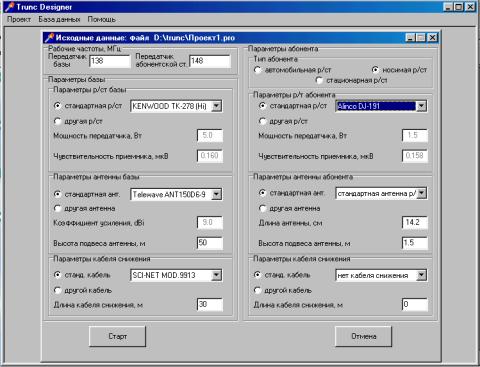Click base transmitter frequency field 138

110,61
